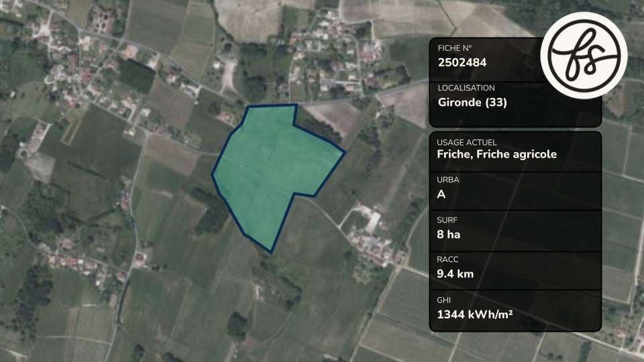Screen dimensions: 644x362
Task: Click the tree grove northeast of parcel
Action: [x=321, y=127]
